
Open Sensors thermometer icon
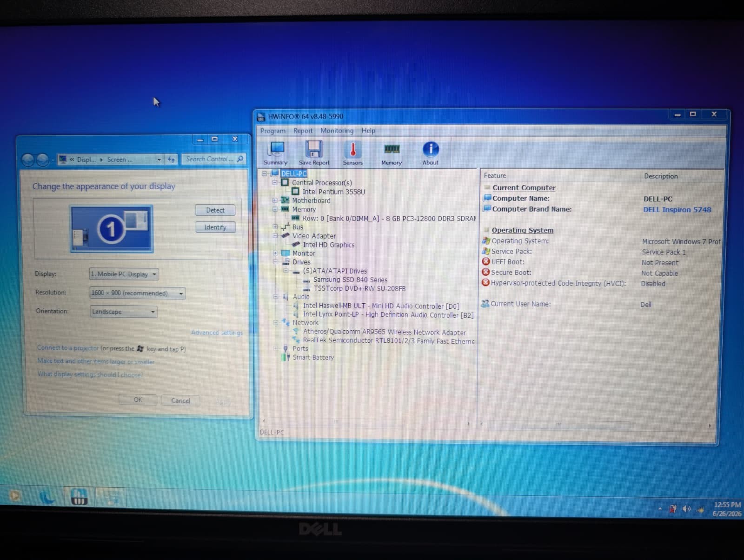(x=352, y=153)
